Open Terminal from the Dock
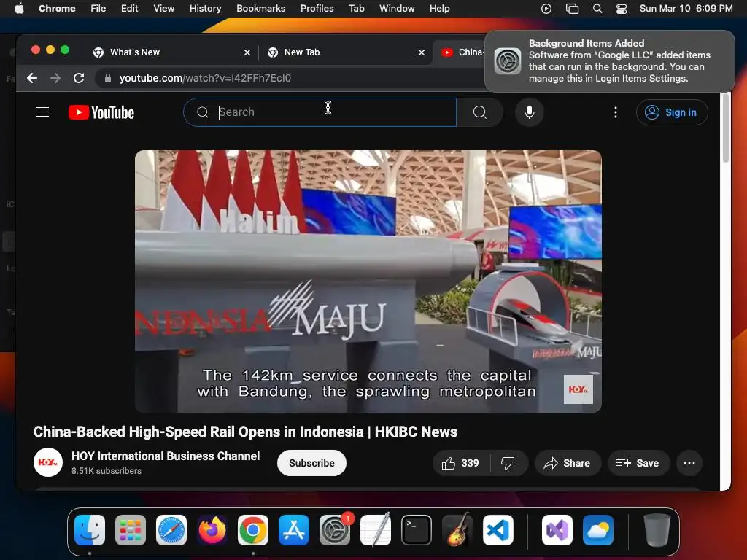 click(417, 530)
